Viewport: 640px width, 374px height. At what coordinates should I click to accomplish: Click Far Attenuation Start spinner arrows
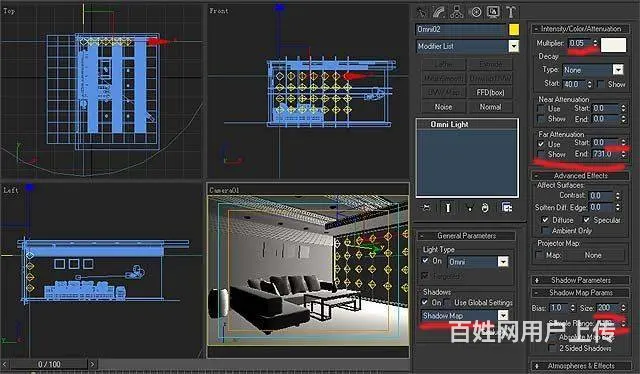(623, 142)
